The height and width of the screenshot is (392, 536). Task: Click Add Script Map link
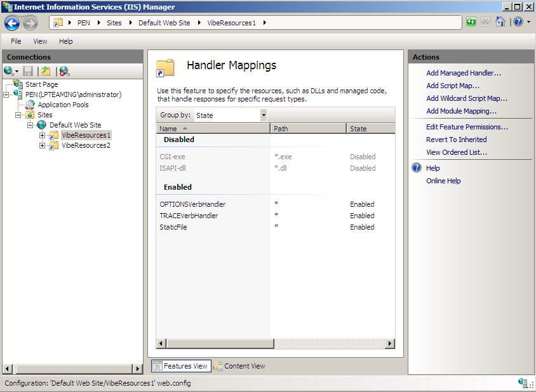pyautogui.click(x=453, y=86)
